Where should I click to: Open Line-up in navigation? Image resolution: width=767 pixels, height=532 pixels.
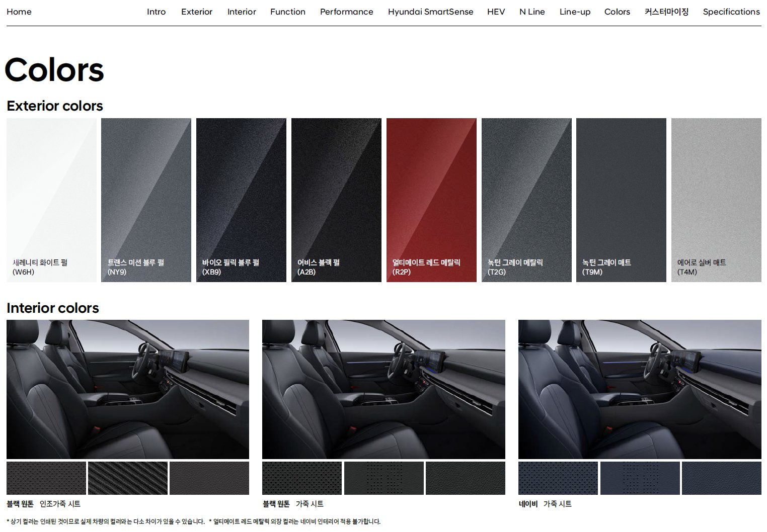coord(575,12)
